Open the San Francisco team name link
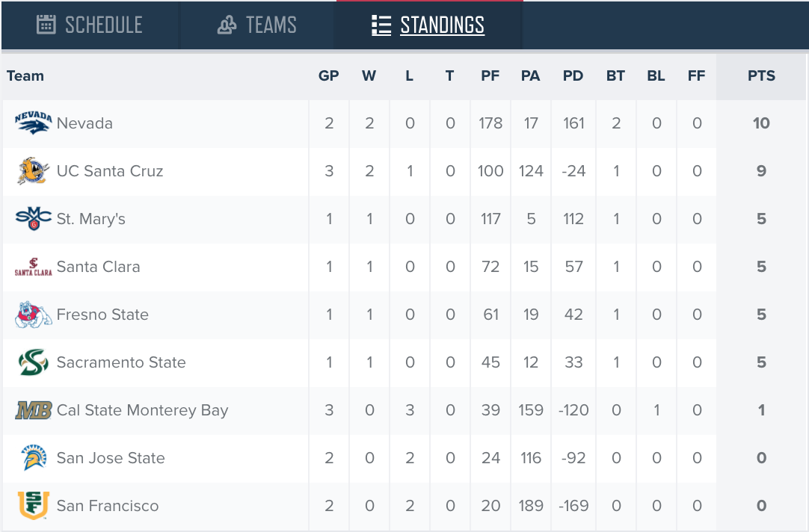The height and width of the screenshot is (532, 809). pyautogui.click(x=108, y=506)
